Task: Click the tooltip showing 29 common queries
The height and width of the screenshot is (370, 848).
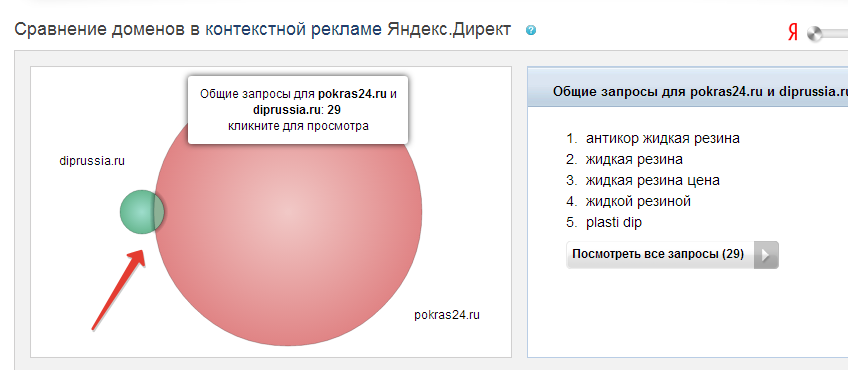Action: (x=298, y=110)
